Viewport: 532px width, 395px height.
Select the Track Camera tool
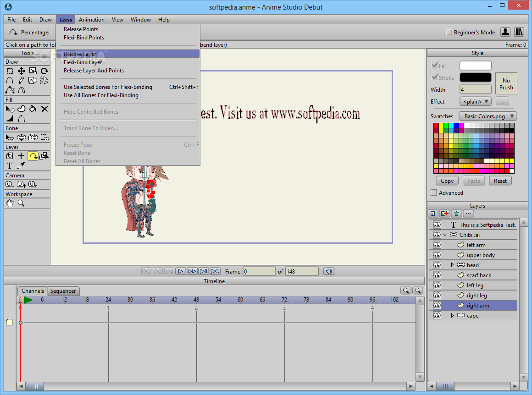pos(10,184)
